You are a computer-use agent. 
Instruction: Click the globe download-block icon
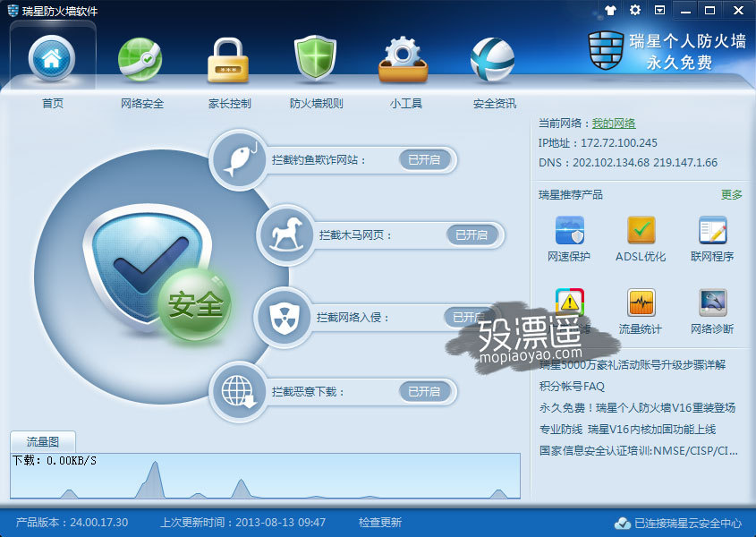pos(239,391)
